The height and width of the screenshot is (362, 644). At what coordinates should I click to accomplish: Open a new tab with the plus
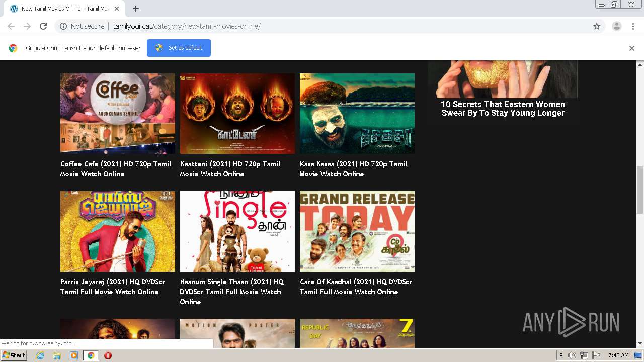pos(136,9)
